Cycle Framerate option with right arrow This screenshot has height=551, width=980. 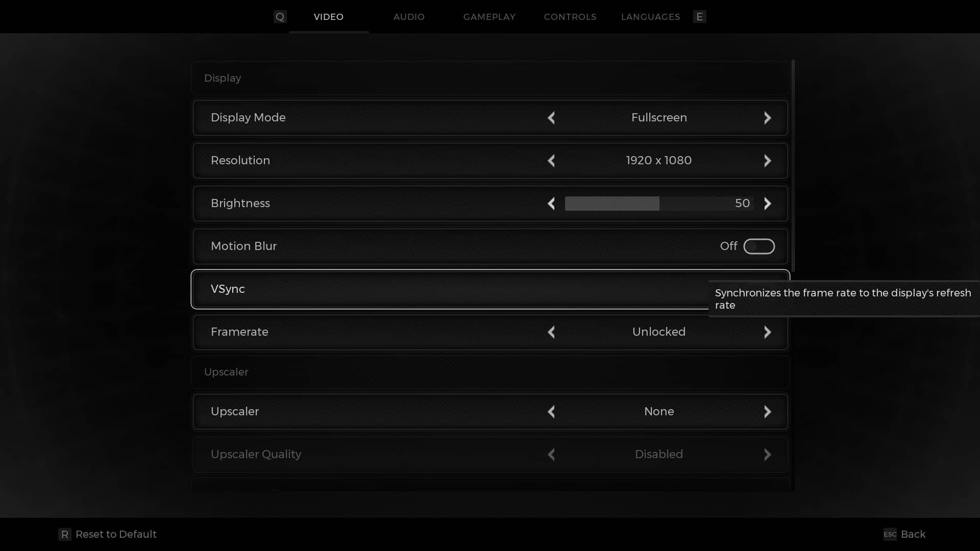(767, 332)
